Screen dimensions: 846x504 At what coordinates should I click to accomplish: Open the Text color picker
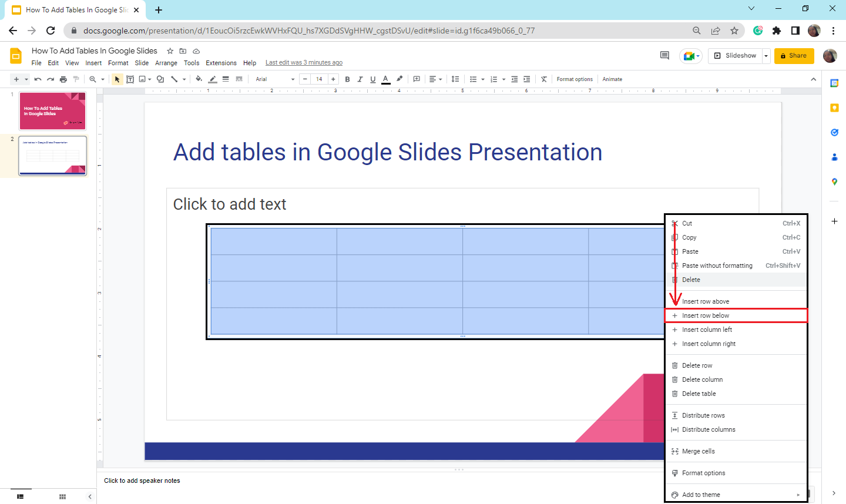point(386,79)
